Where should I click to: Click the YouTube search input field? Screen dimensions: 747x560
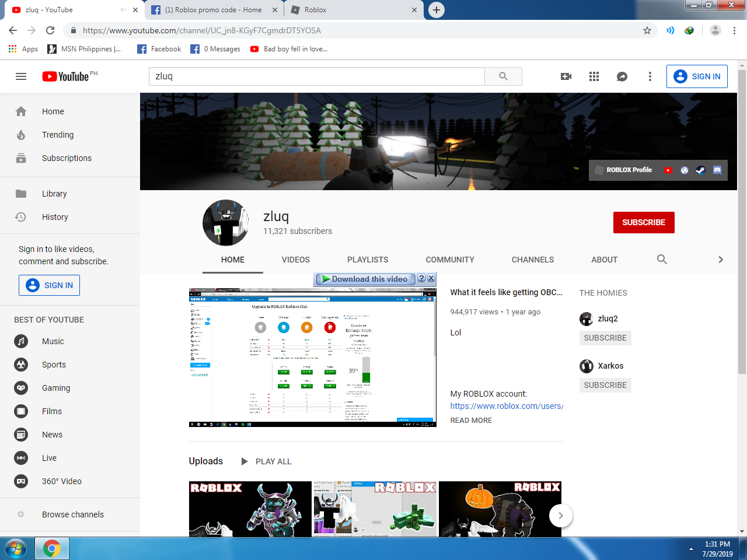[317, 76]
